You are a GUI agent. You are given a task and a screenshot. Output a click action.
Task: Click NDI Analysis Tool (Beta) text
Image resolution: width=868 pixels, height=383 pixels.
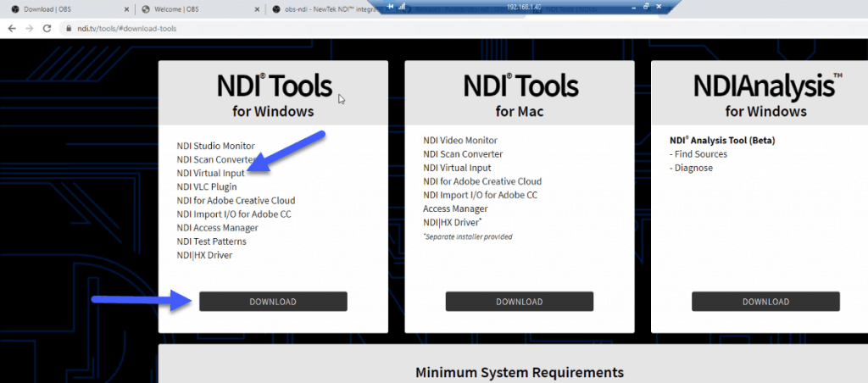(722, 141)
